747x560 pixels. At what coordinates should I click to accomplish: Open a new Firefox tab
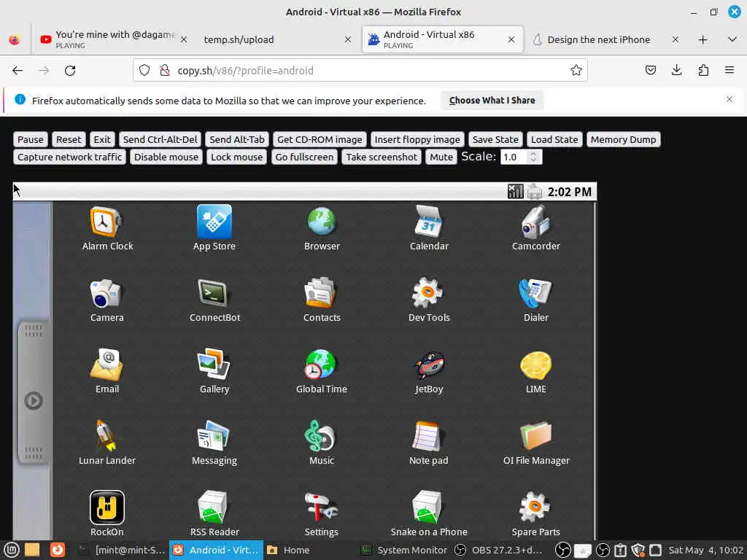703,39
